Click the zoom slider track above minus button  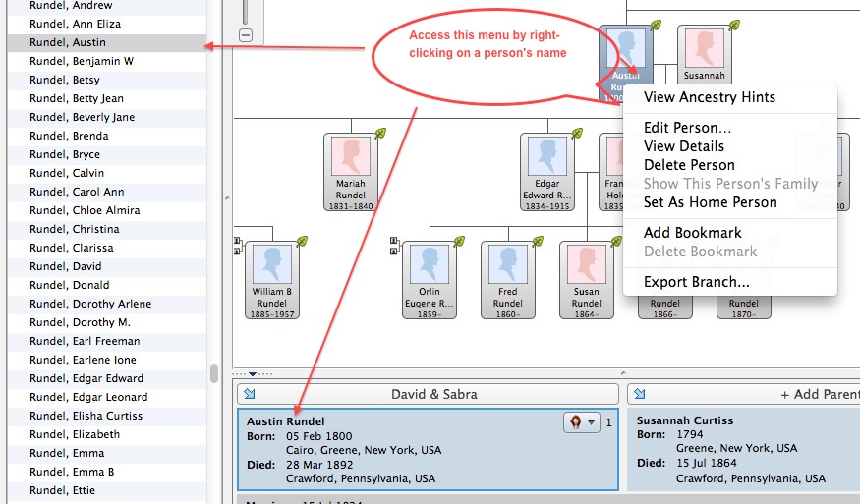tap(245, 10)
